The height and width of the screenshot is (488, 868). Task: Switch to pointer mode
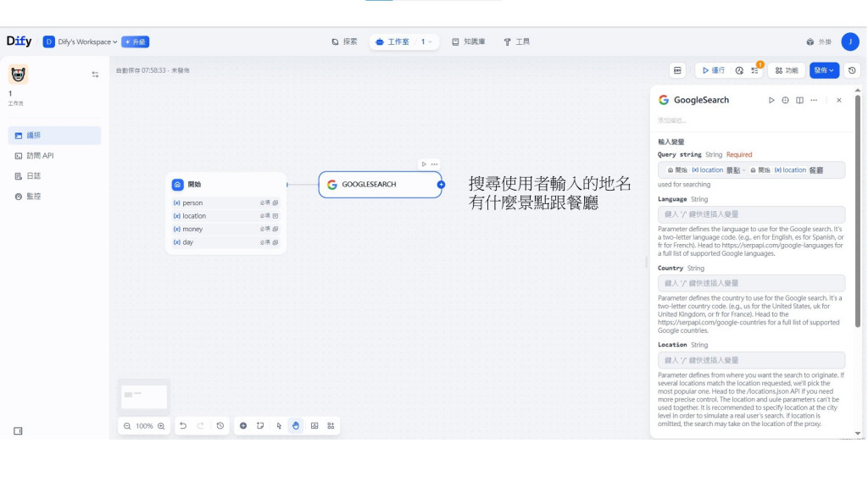278,425
